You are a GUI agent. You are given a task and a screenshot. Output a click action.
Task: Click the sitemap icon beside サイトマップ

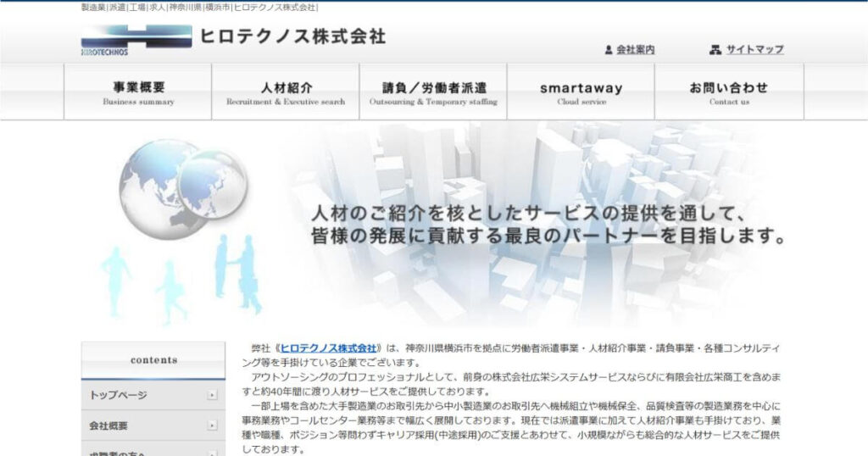715,50
